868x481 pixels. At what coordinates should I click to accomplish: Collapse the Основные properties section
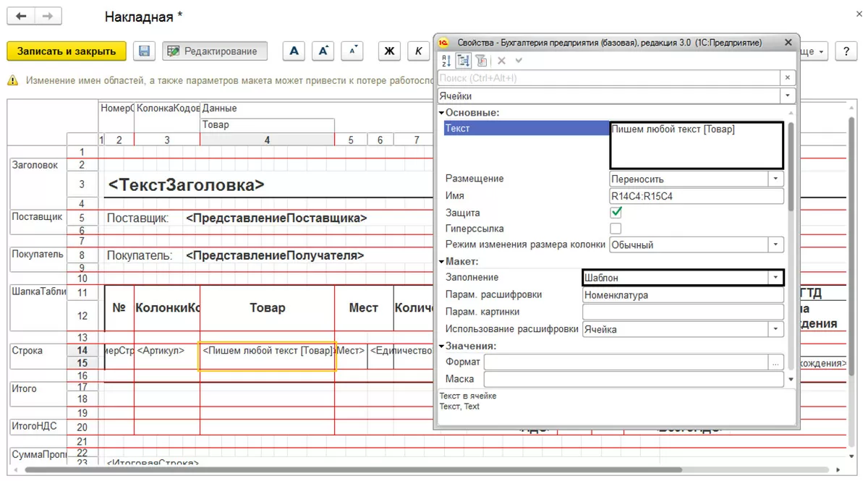point(442,113)
